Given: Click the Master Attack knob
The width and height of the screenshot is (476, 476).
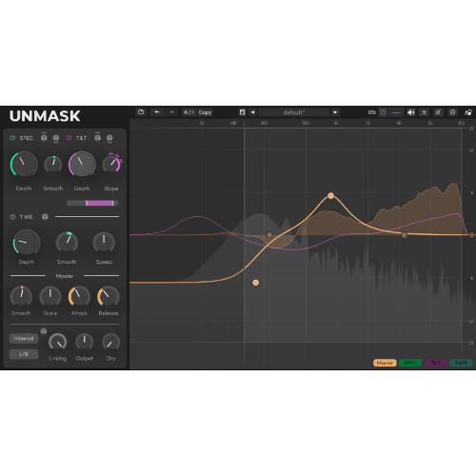Looking at the screenshot, I should [79, 297].
